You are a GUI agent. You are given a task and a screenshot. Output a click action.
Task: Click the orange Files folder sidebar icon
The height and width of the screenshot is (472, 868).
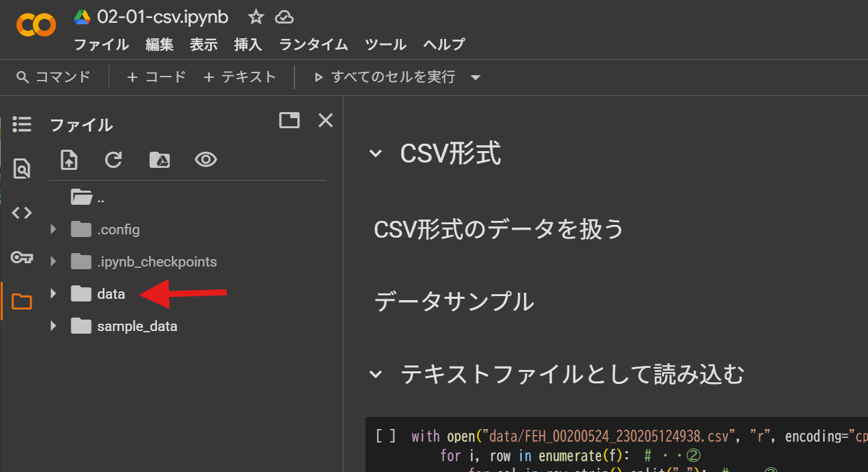[x=21, y=301]
